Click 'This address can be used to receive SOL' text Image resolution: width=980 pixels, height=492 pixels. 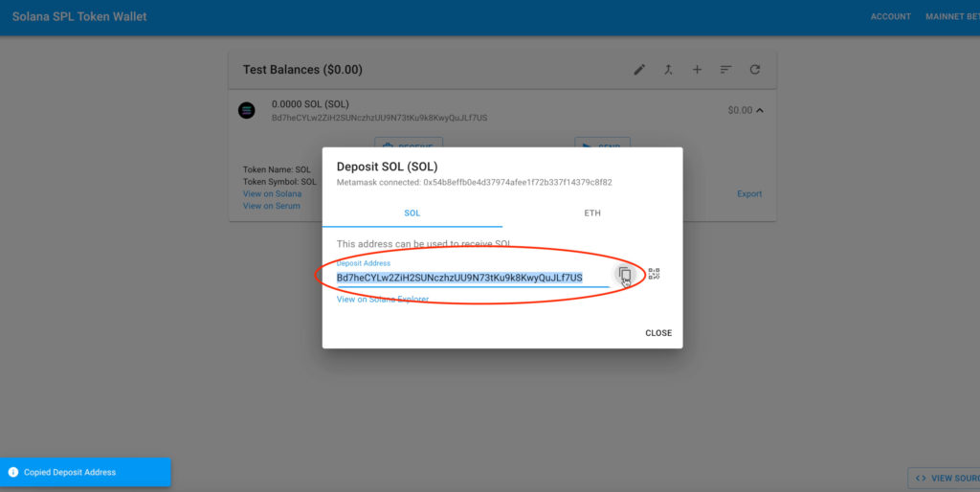point(424,244)
